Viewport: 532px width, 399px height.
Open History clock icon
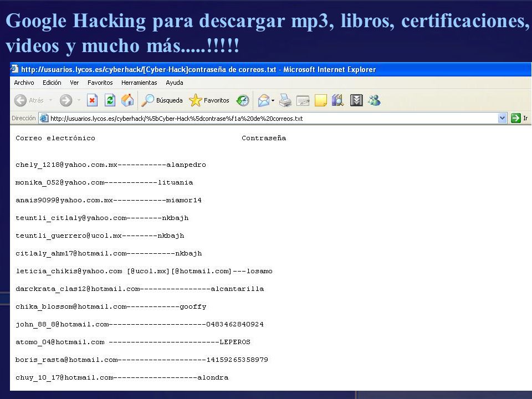(243, 100)
